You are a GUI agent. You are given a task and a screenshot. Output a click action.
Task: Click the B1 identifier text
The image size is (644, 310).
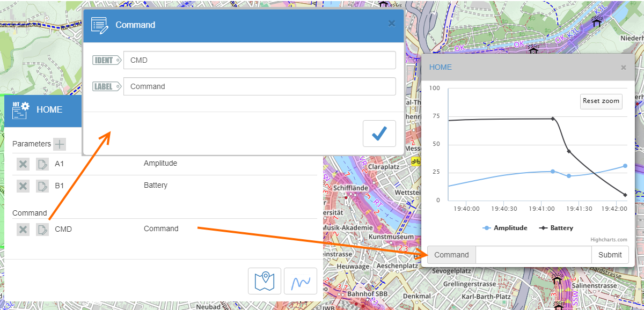[x=60, y=186]
